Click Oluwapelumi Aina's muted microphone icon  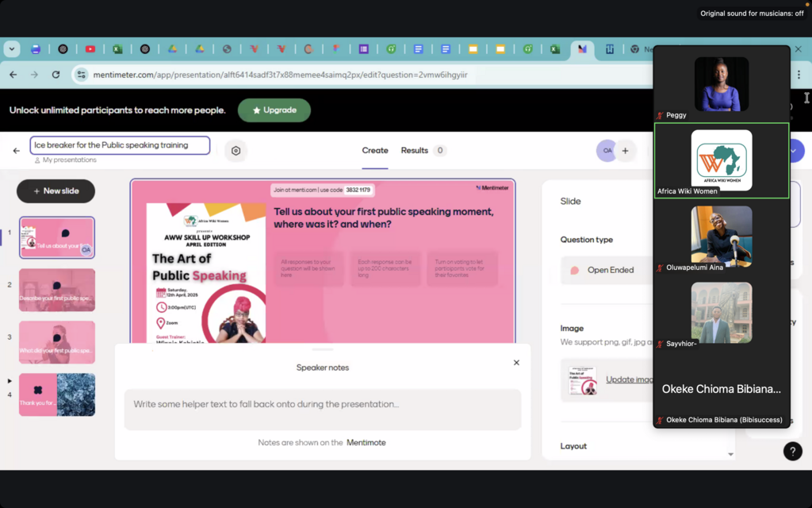pyautogui.click(x=660, y=268)
